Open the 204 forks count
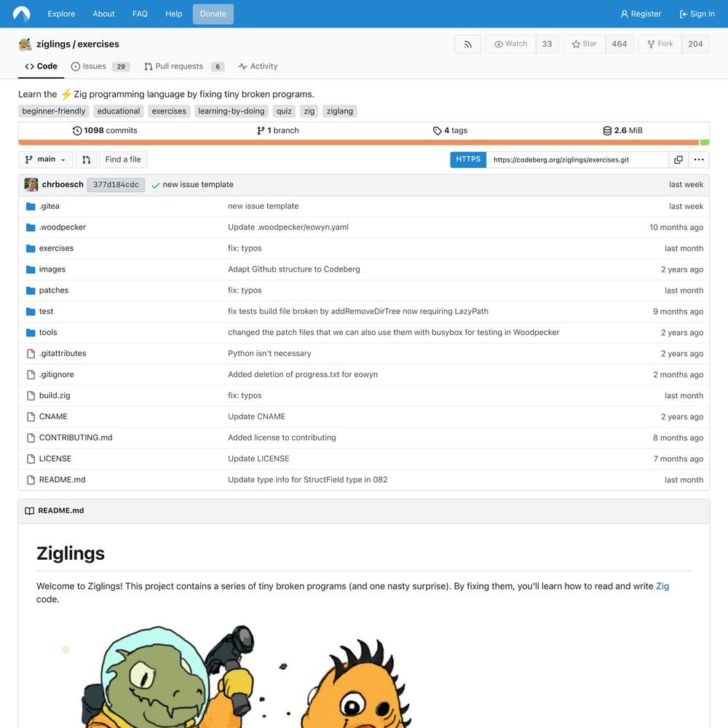Screen dimensions: 728x728 (x=695, y=44)
